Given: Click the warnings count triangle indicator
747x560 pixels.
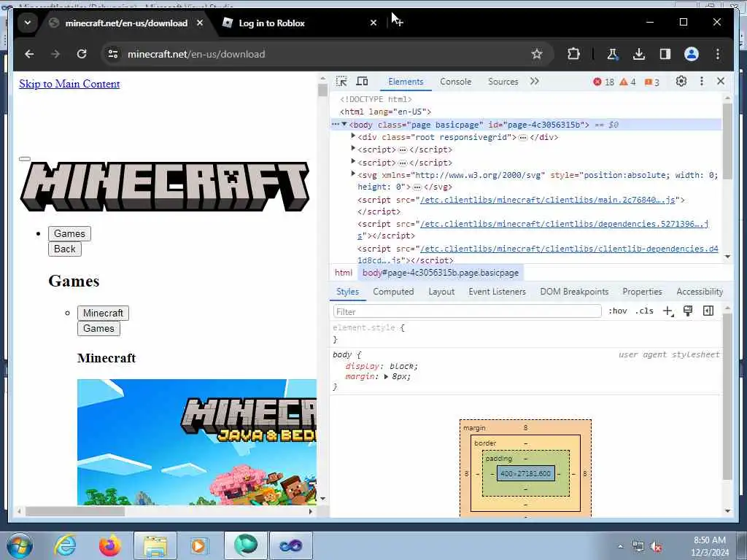Looking at the screenshot, I should pos(627,82).
